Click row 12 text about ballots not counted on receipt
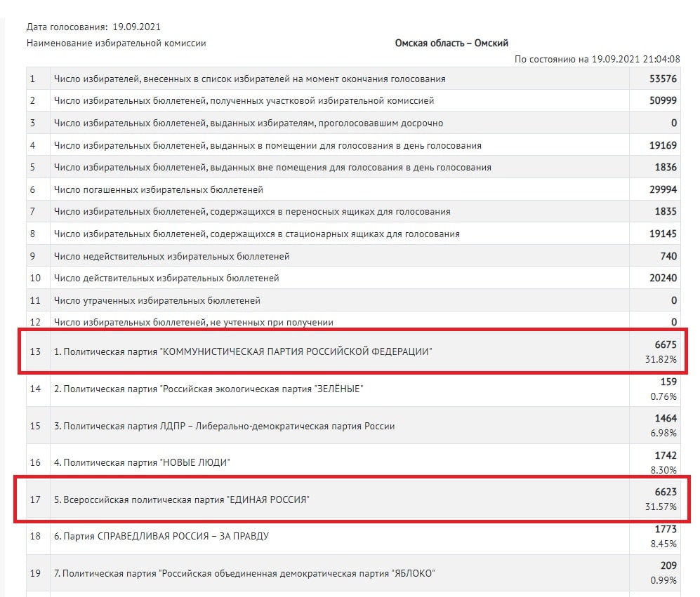Image resolution: width=700 pixels, height=597 pixels. click(193, 322)
